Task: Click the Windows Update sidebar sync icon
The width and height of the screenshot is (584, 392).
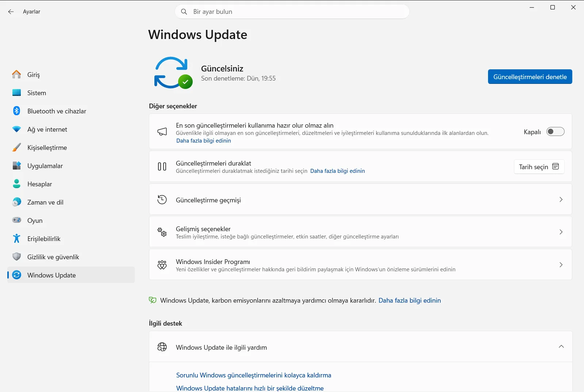Action: pyautogui.click(x=16, y=275)
